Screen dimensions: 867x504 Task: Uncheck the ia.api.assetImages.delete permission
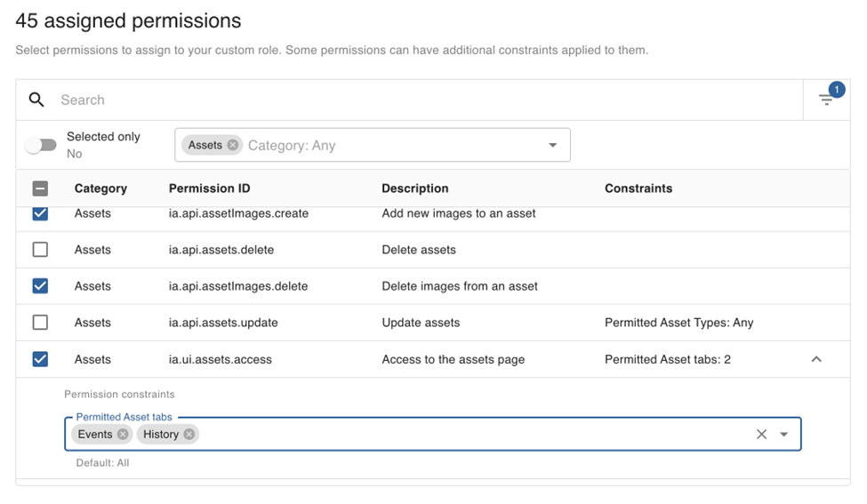(x=40, y=286)
